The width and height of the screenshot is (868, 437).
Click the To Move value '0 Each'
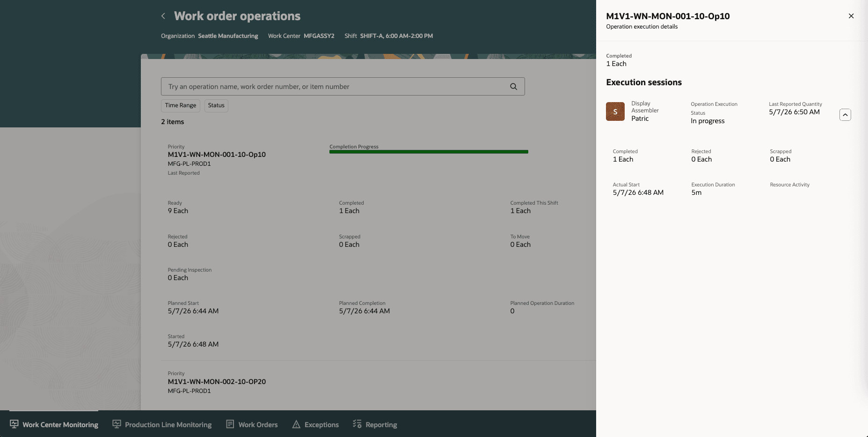[520, 244]
